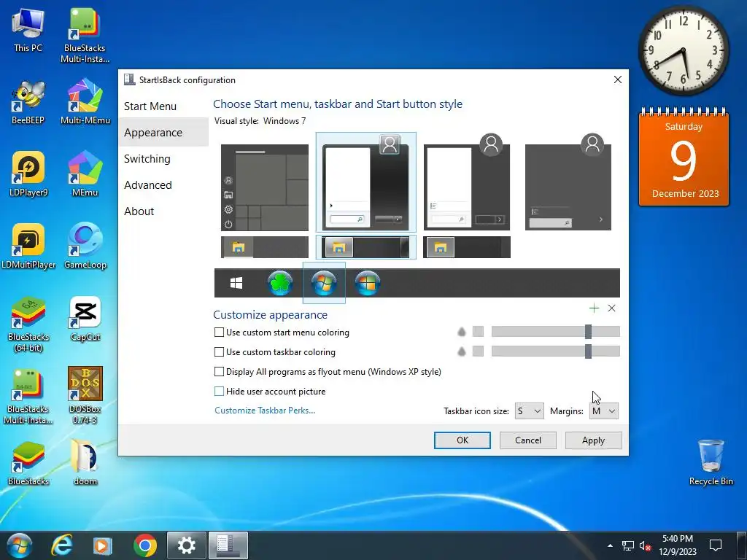
Task: Select the Windows 10 flat start button
Action: click(x=236, y=284)
